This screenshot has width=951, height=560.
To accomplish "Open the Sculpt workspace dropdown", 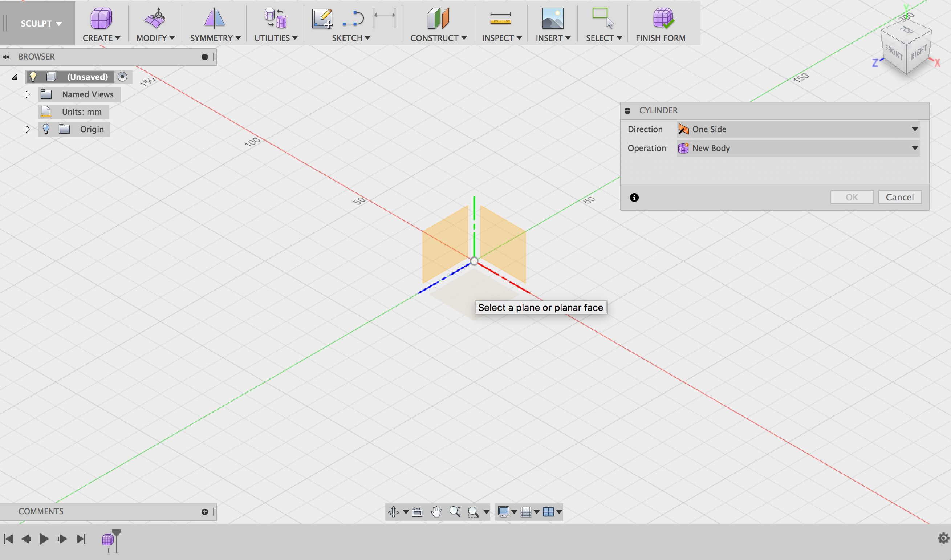I will (41, 23).
